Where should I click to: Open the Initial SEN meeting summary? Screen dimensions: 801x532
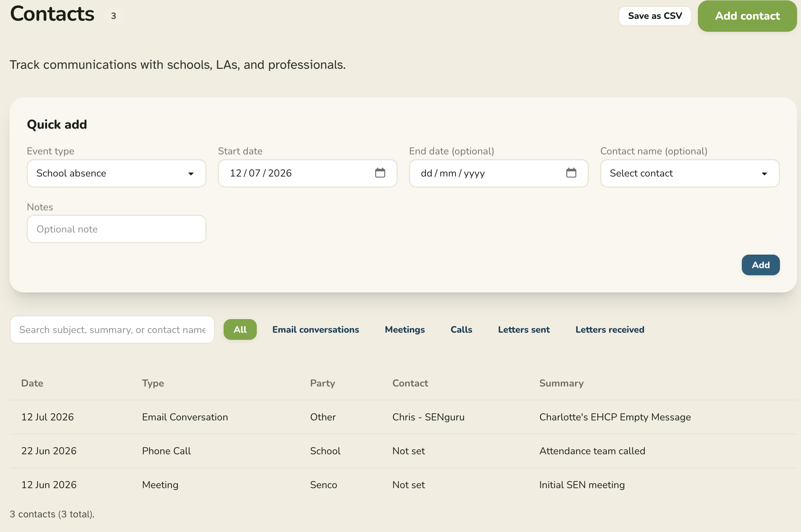pyautogui.click(x=582, y=485)
